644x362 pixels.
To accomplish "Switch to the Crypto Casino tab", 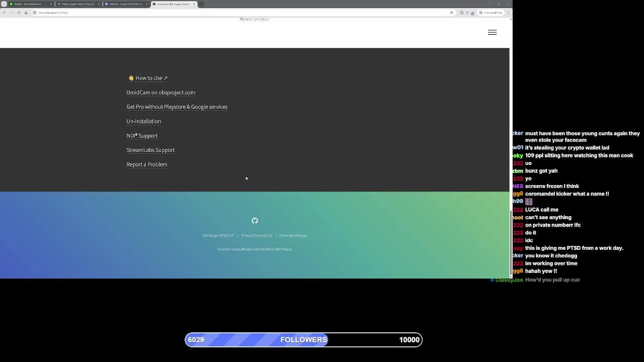I will pos(78,4).
